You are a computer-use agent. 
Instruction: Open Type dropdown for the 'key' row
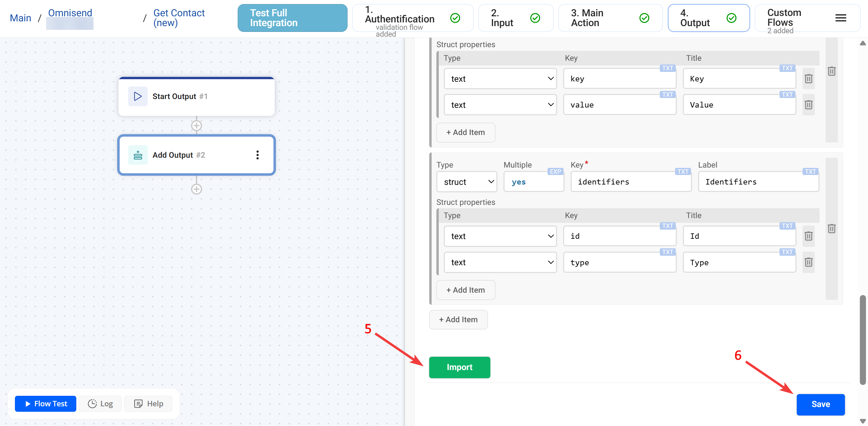[500, 79]
